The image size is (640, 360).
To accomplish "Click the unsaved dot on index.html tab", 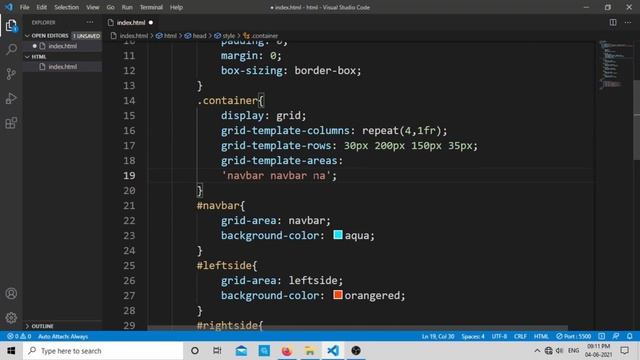I will (151, 22).
